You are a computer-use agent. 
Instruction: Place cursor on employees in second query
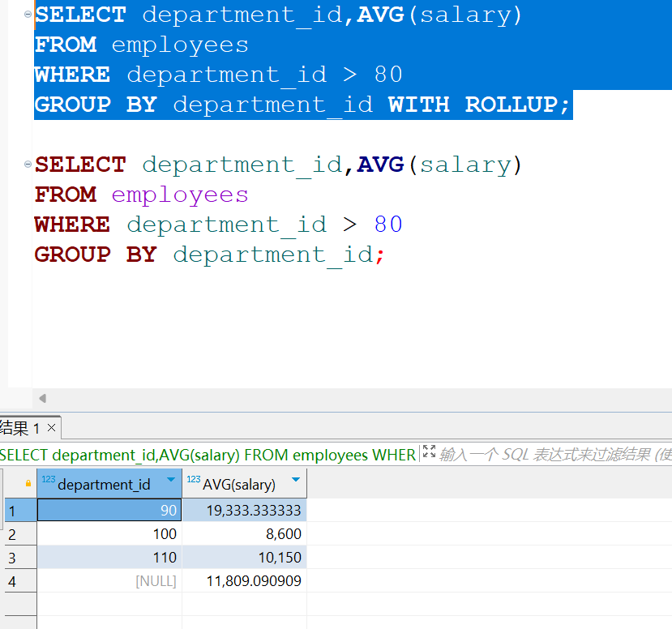pos(179,195)
